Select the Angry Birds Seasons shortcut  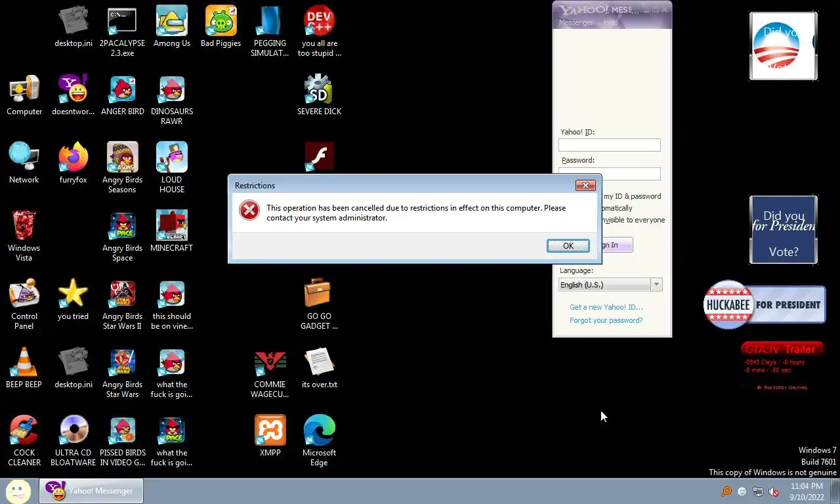[x=122, y=168]
